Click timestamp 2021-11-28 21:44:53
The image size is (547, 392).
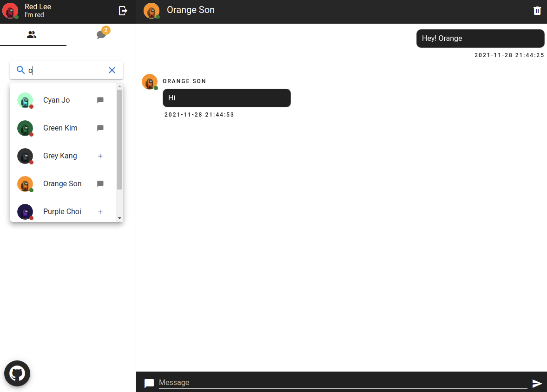tap(199, 115)
